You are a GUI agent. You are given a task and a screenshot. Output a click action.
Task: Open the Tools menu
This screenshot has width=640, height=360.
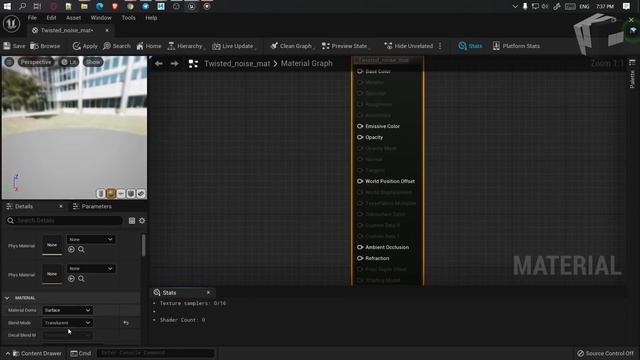tap(128, 18)
